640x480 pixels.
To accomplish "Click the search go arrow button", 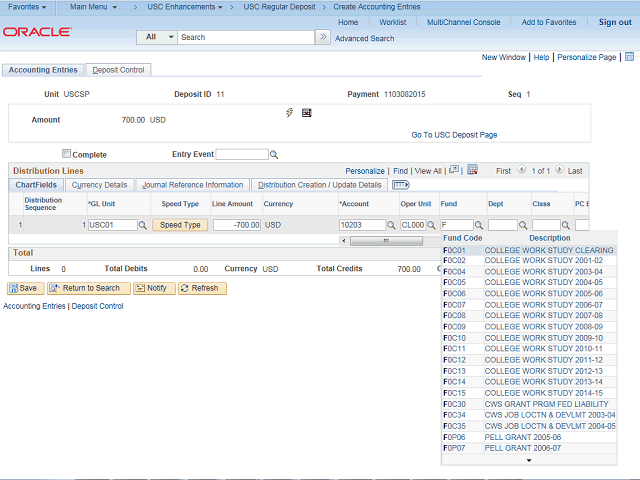I will pos(322,37).
